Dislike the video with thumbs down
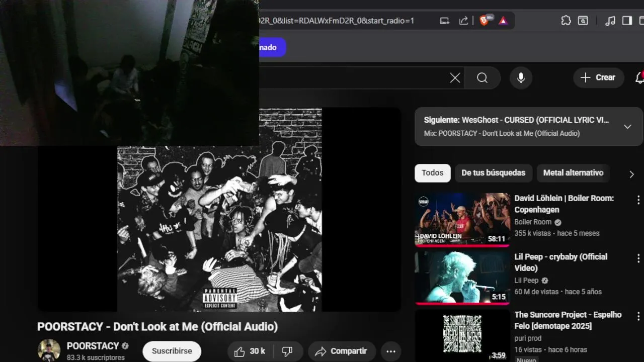 [x=287, y=351]
